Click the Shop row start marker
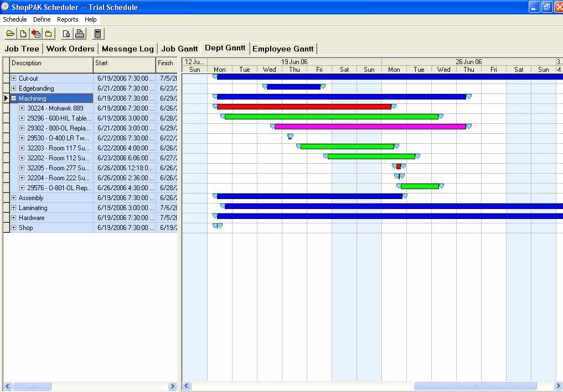 215,226
